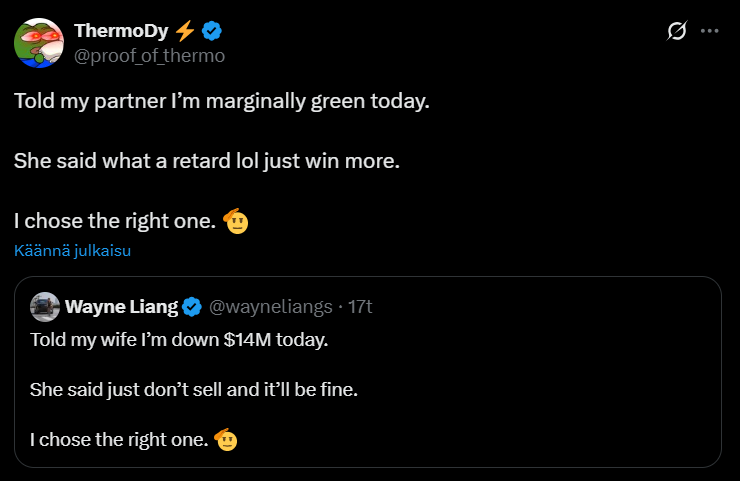Click Wayne Liang's verified checkmark badge
The image size is (740, 481).
(x=193, y=306)
